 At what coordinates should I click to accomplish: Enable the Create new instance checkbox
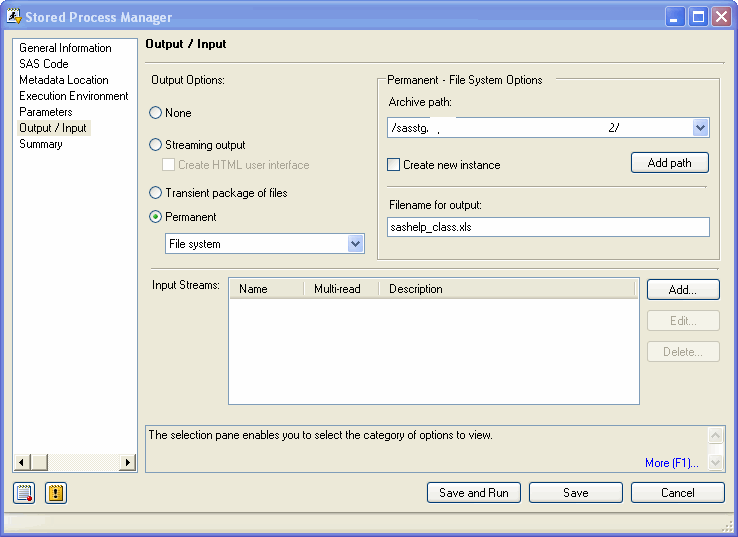tap(394, 165)
